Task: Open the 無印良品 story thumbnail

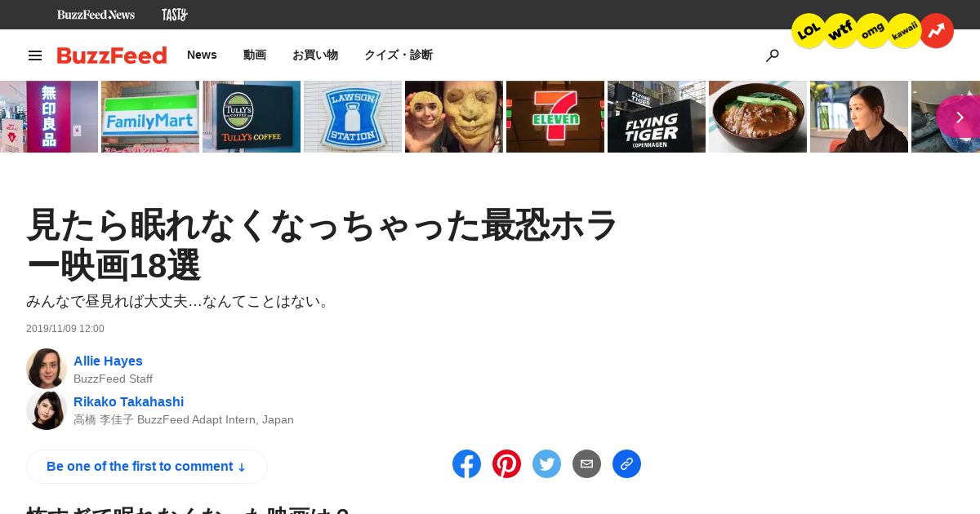Action: coord(49,117)
